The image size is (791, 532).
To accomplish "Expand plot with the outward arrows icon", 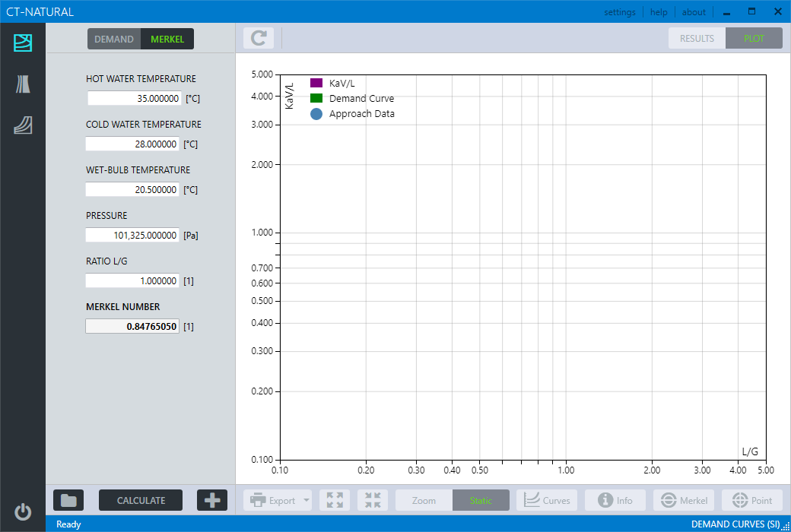I will click(335, 500).
